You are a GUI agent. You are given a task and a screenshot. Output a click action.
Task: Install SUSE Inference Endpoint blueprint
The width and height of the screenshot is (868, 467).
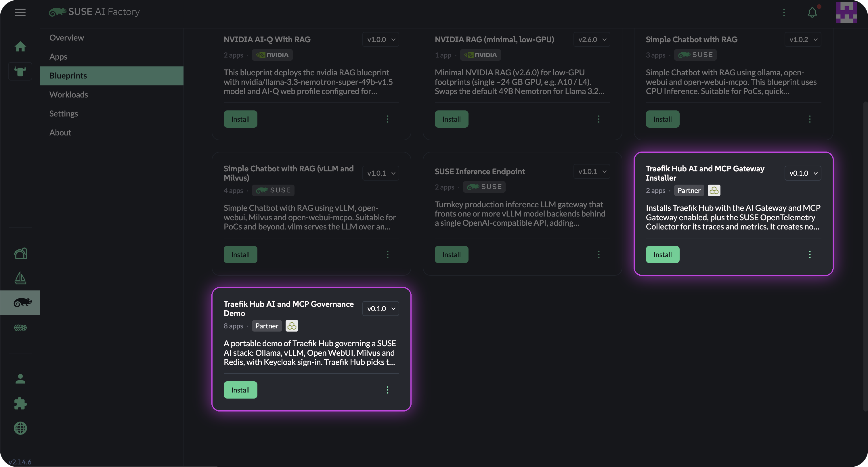pos(451,254)
